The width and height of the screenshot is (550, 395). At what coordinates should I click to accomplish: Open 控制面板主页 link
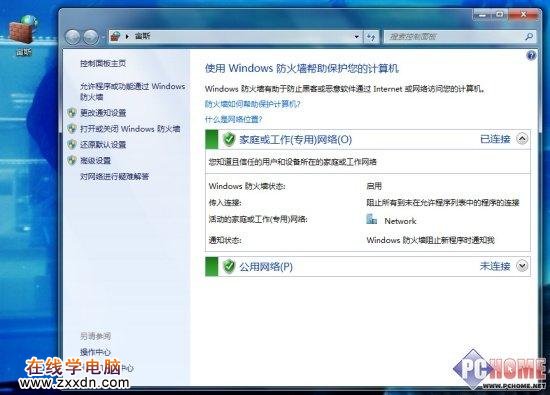tap(103, 63)
